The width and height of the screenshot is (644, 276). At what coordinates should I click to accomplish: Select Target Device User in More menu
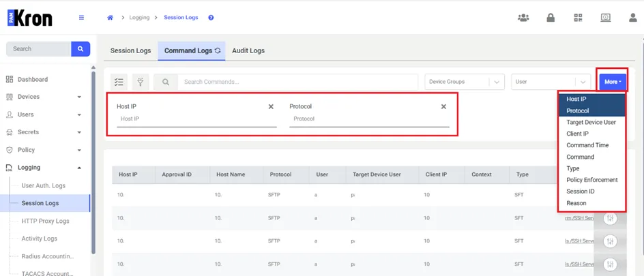coord(592,122)
